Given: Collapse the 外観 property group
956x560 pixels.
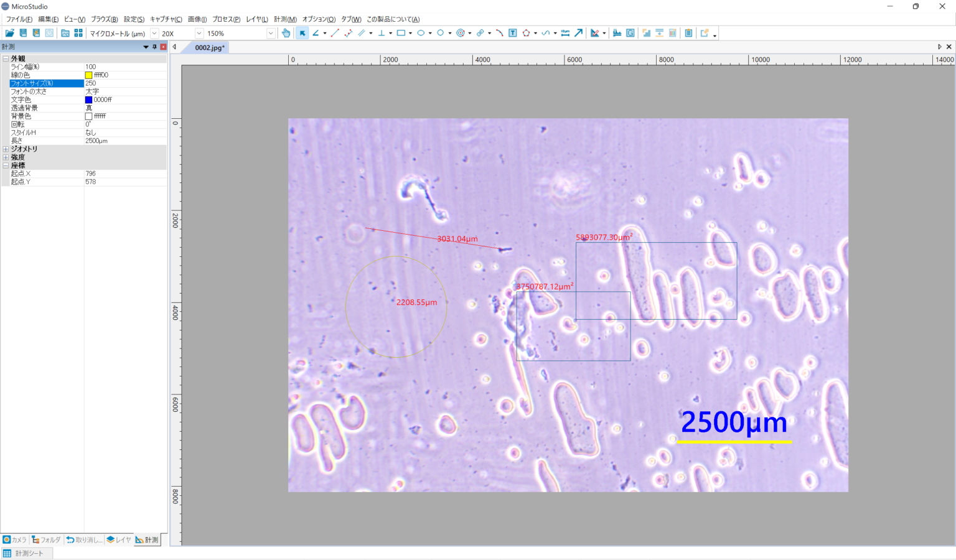Looking at the screenshot, I should 6,58.
